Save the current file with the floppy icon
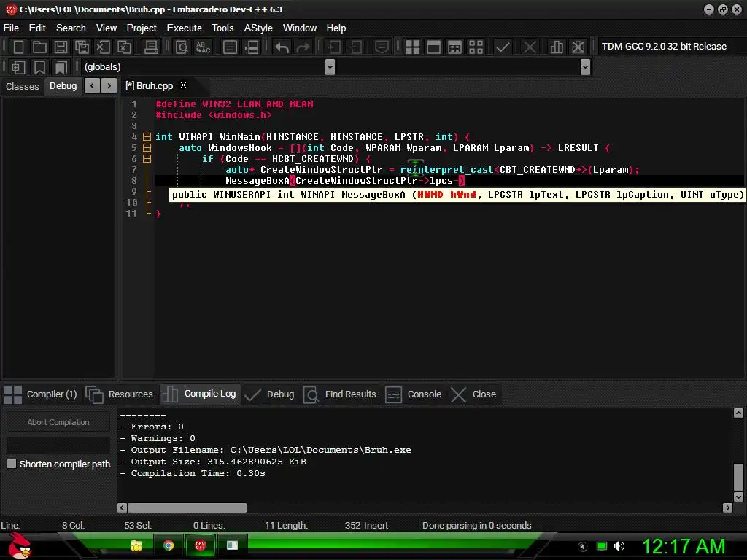Image resolution: width=747 pixels, height=560 pixels. (x=61, y=47)
